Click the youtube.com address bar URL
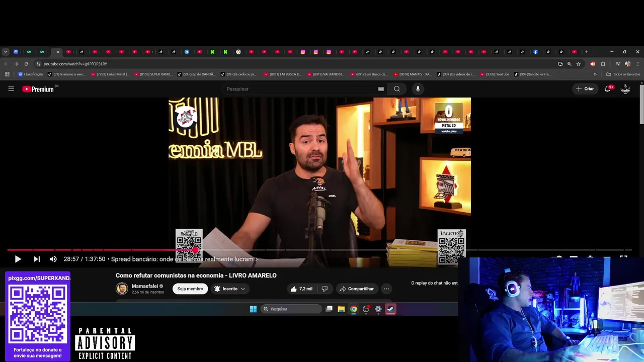 75,64
